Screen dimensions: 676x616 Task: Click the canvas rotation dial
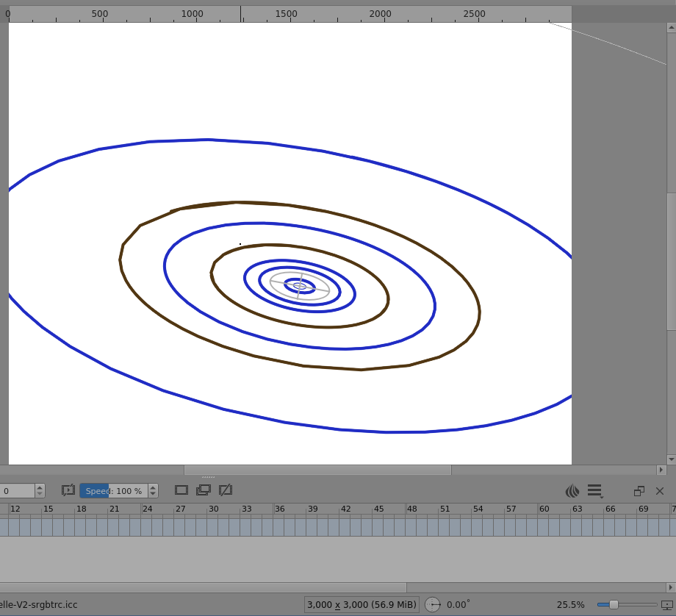pos(433,605)
